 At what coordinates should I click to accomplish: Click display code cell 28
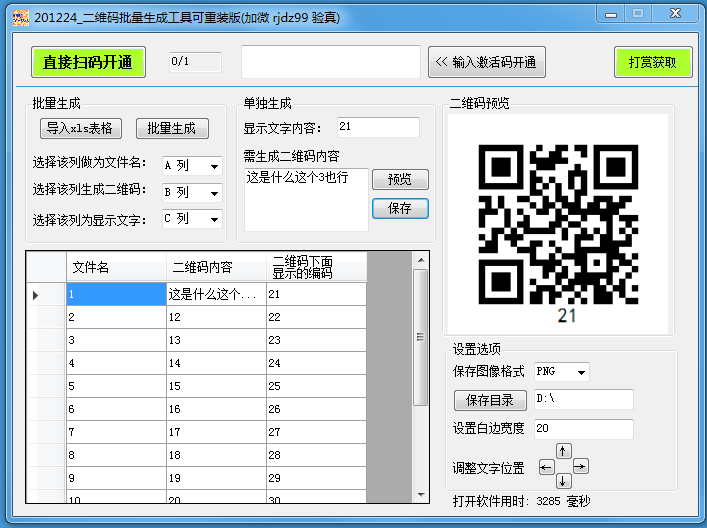(x=317, y=455)
